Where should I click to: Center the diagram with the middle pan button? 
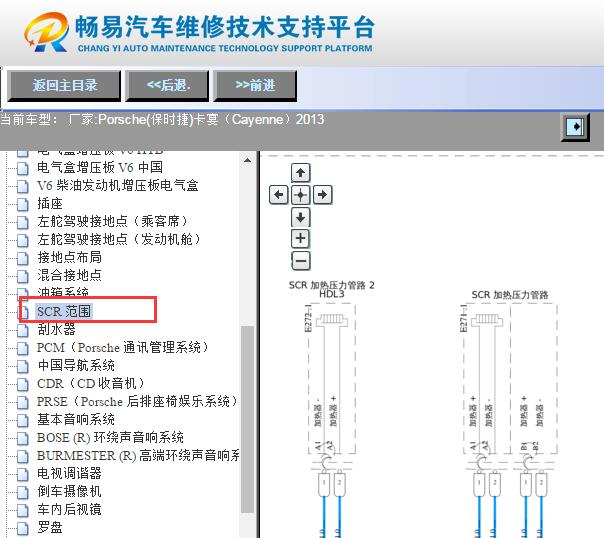300,195
